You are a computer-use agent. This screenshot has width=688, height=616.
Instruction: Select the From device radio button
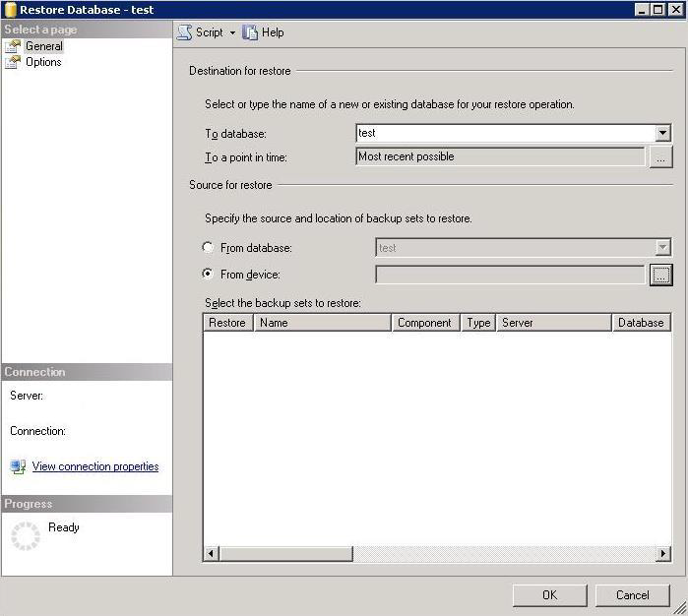(208, 275)
